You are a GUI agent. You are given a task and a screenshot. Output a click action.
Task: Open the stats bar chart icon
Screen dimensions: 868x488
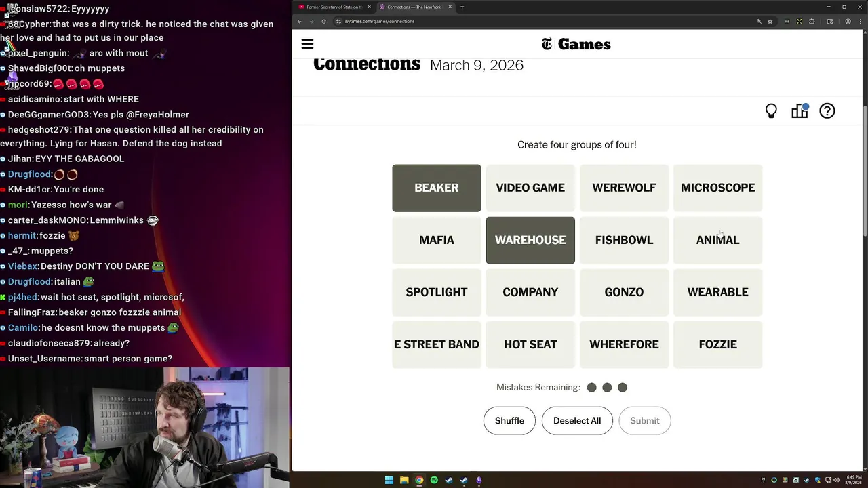(x=800, y=111)
